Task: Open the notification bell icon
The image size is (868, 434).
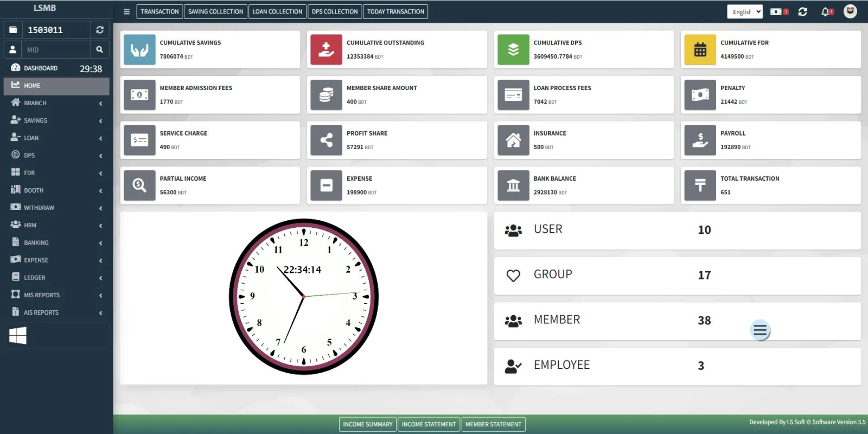Action: coord(826,11)
